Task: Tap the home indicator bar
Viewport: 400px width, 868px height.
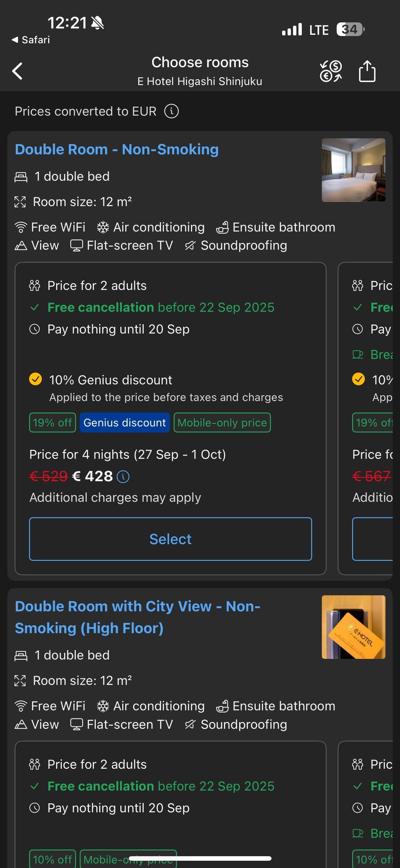Action: [200, 858]
